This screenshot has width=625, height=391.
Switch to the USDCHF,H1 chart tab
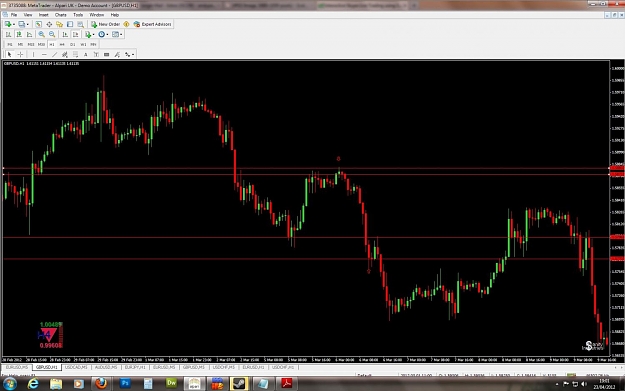point(283,367)
